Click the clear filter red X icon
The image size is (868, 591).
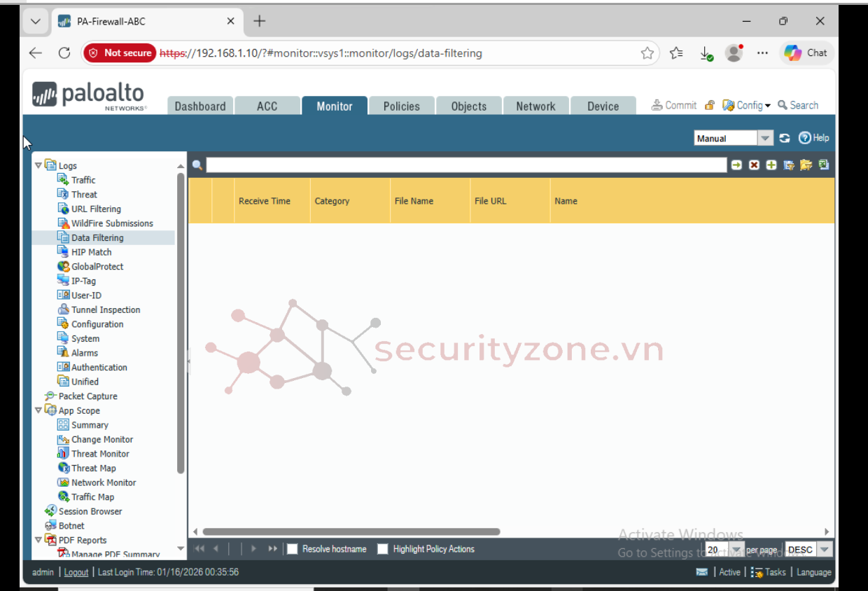754,165
